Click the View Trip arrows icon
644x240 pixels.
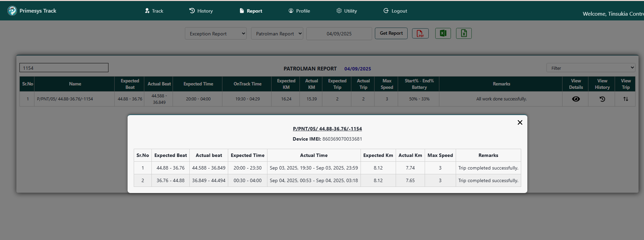point(626,99)
